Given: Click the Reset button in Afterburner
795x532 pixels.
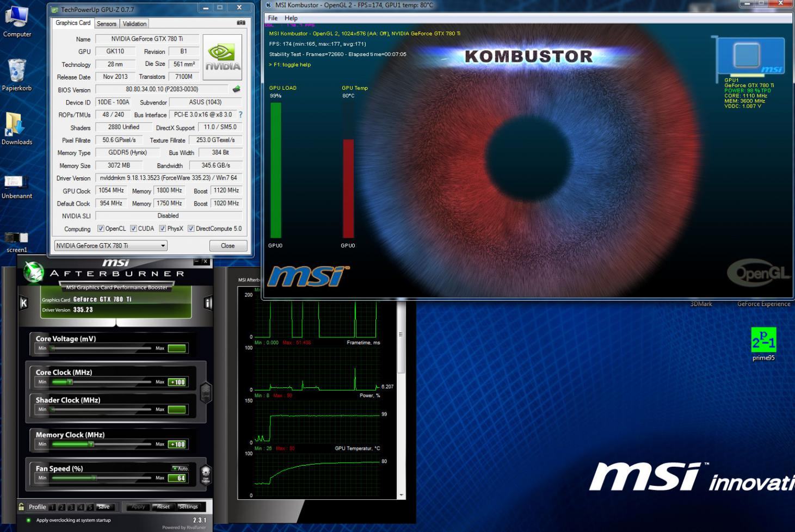Looking at the screenshot, I should click(x=163, y=506).
